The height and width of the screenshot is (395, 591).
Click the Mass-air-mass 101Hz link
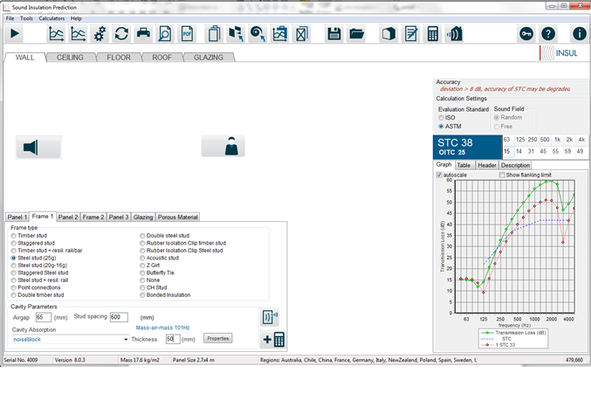coord(163,328)
